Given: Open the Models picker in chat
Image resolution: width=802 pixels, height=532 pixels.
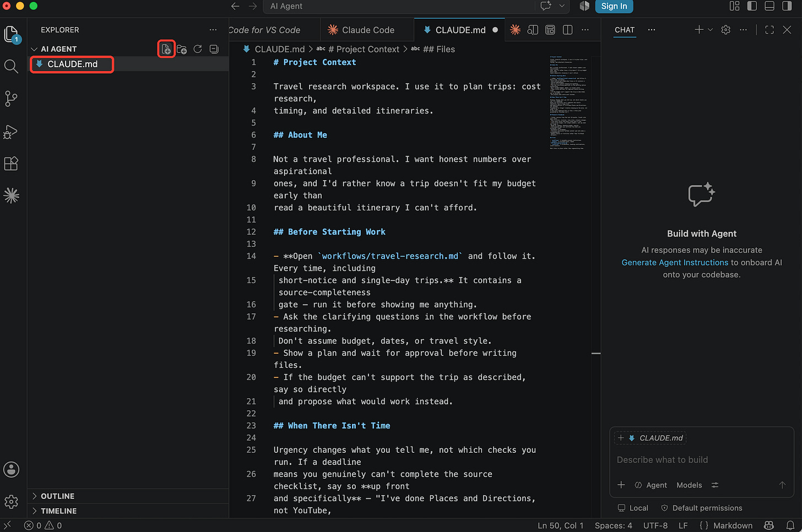Looking at the screenshot, I should pos(689,485).
